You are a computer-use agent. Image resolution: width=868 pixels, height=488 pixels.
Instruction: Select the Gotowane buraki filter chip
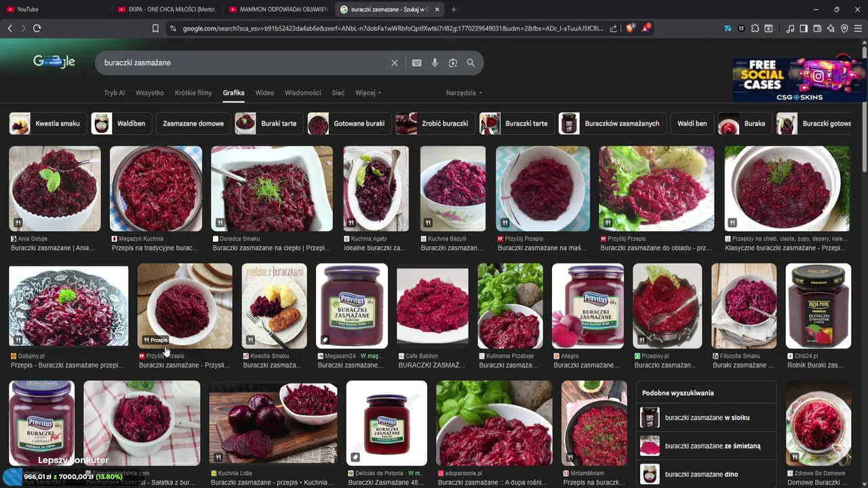(349, 123)
